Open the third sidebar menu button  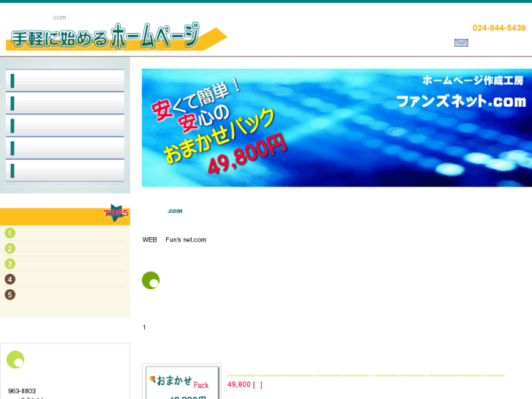(65, 125)
